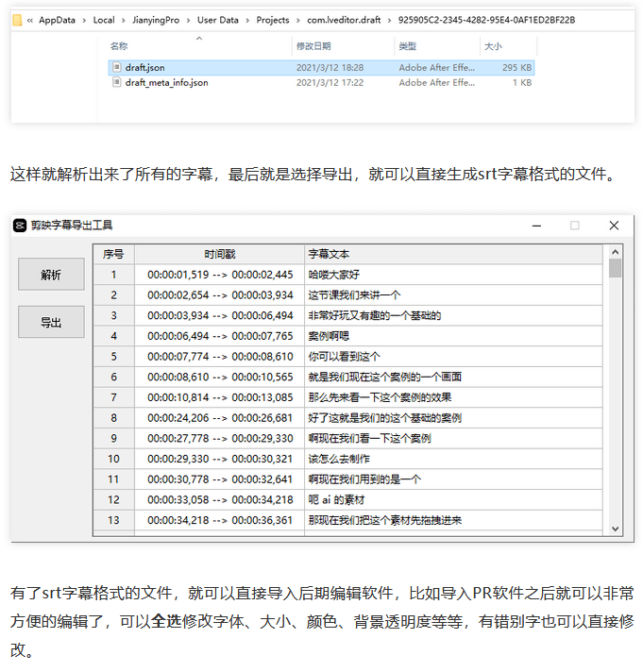This screenshot has width=643, height=672.
Task: Select subtitle text 呃 ai 的素材
Action: (336, 499)
